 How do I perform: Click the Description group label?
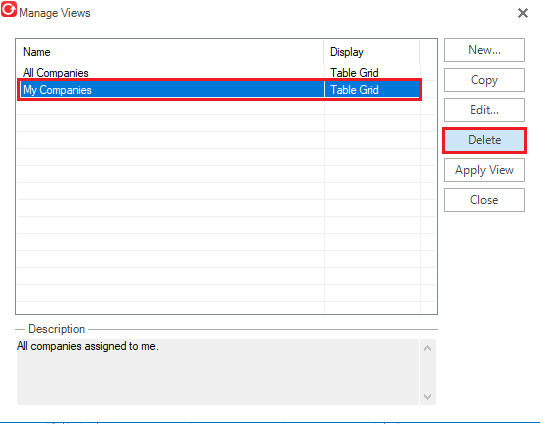point(56,329)
